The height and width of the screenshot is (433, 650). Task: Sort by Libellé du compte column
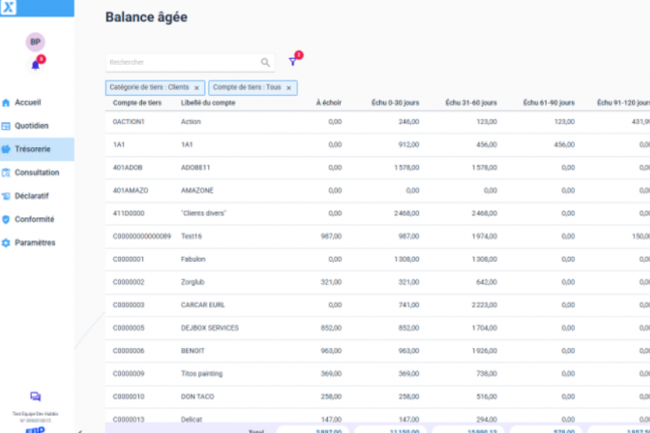208,103
